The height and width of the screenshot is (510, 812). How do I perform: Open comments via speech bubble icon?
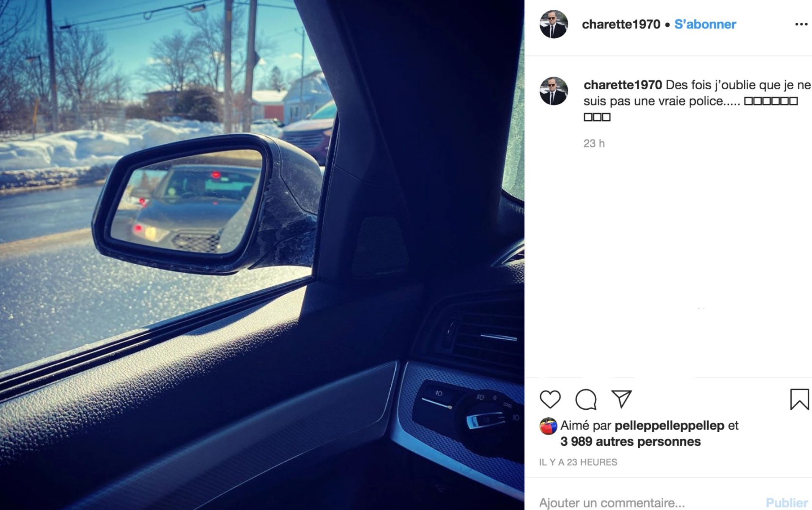(586, 399)
